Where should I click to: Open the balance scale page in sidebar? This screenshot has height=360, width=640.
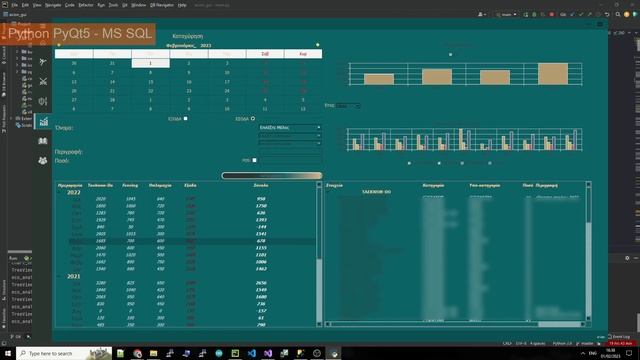pyautogui.click(x=43, y=101)
